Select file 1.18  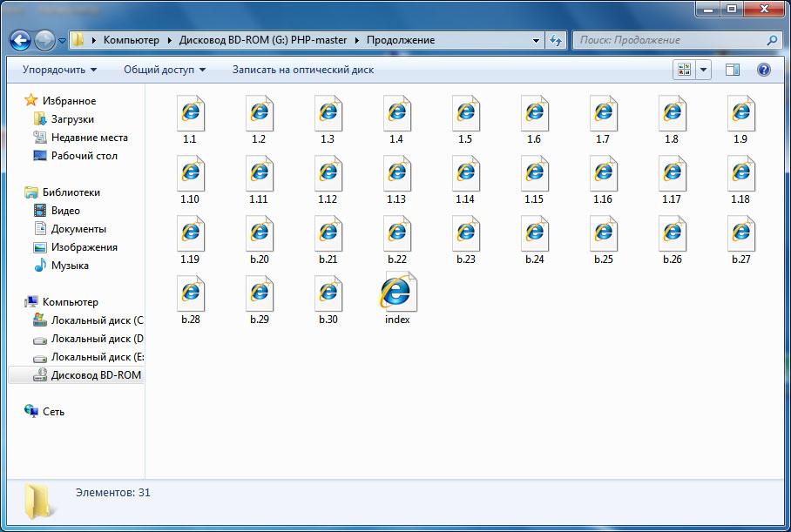point(741,179)
